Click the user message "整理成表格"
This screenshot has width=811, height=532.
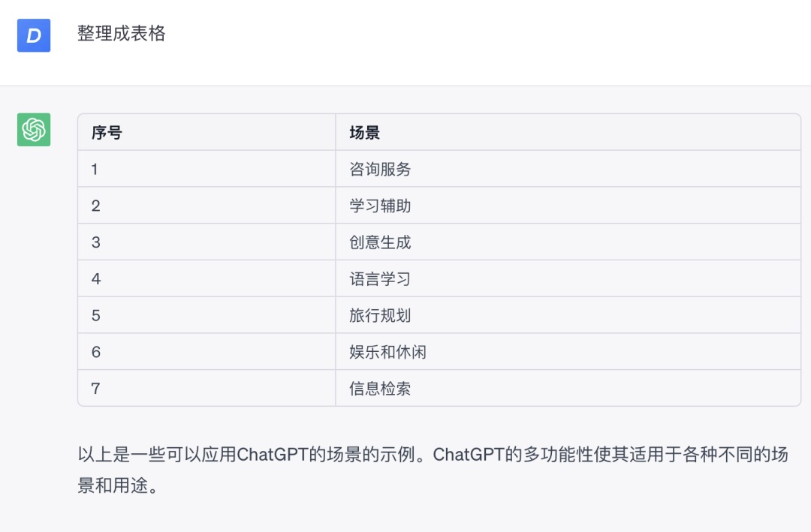click(122, 34)
